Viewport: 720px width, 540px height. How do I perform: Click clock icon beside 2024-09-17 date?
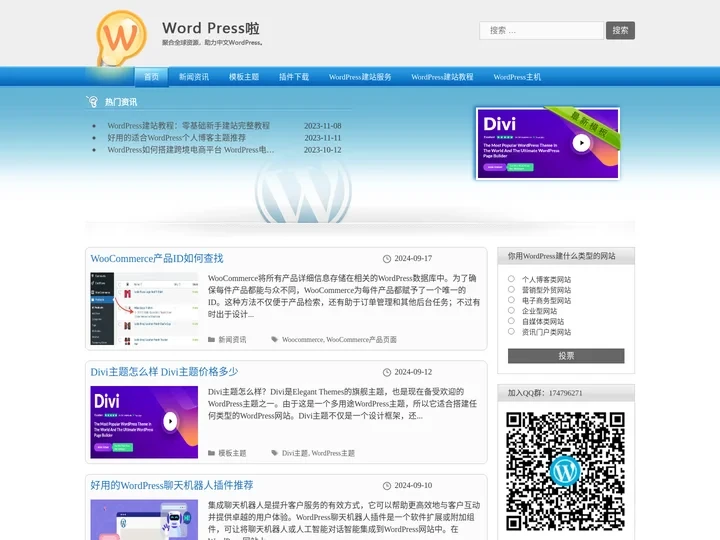(387, 259)
